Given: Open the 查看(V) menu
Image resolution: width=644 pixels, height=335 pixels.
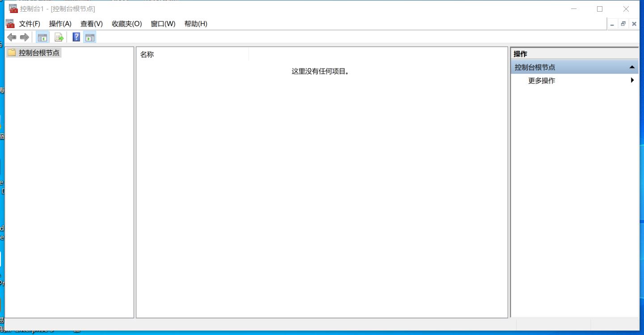Looking at the screenshot, I should pos(91,24).
